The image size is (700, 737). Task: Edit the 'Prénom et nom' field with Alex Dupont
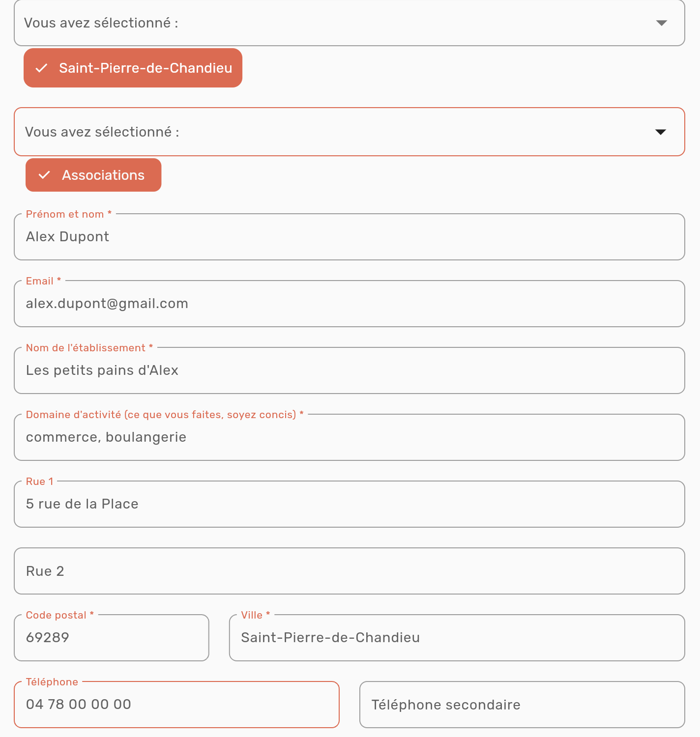(350, 237)
